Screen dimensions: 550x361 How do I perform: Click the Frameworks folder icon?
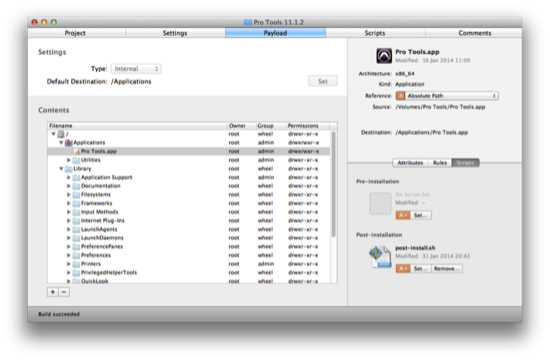(x=76, y=203)
